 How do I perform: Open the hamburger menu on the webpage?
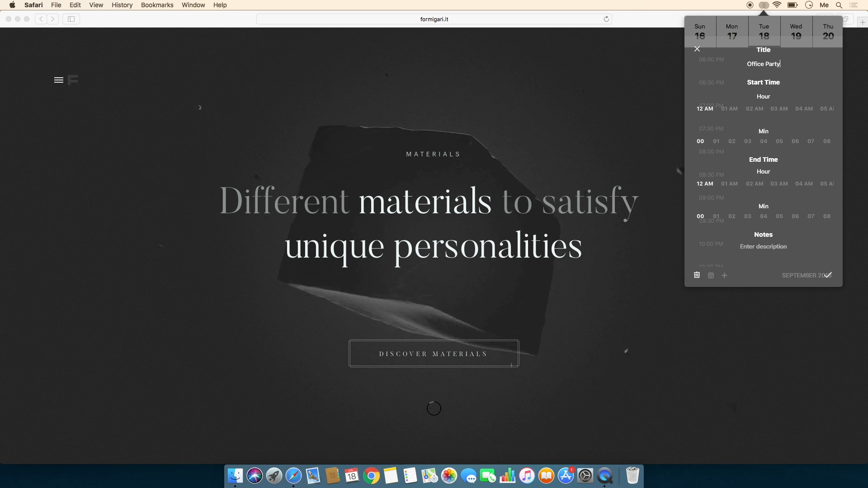coord(59,80)
